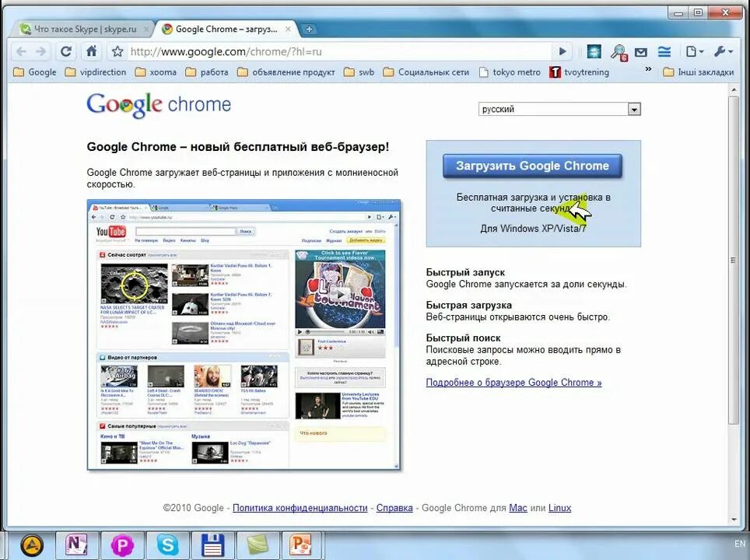Viewport: 750px width, 560px height.
Task: Open PowerPoint from the taskbar
Action: pyautogui.click(x=301, y=544)
